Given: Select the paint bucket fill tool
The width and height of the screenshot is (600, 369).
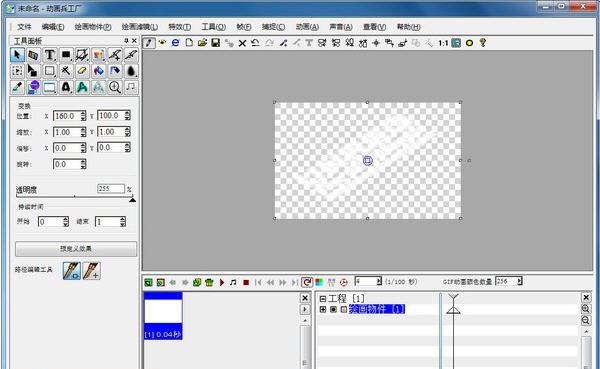Looking at the screenshot, I should pos(98,71).
